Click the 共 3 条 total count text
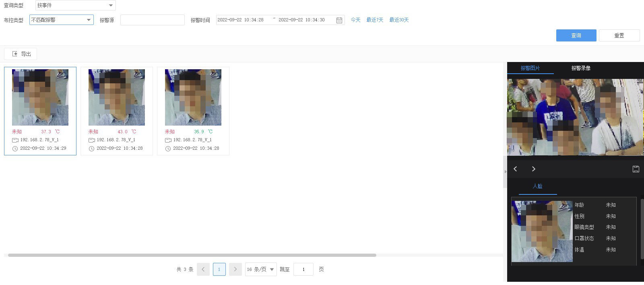Image resolution: width=644 pixels, height=285 pixels. (185, 269)
